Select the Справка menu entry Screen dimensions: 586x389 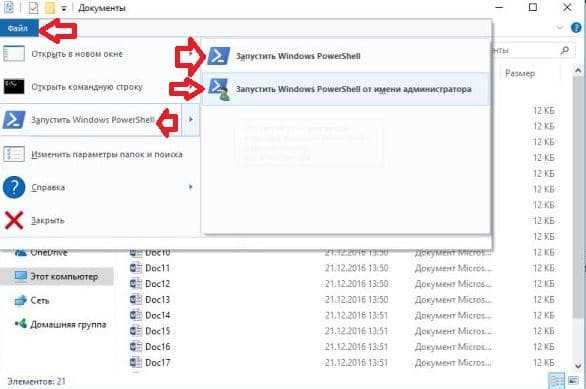pos(100,187)
